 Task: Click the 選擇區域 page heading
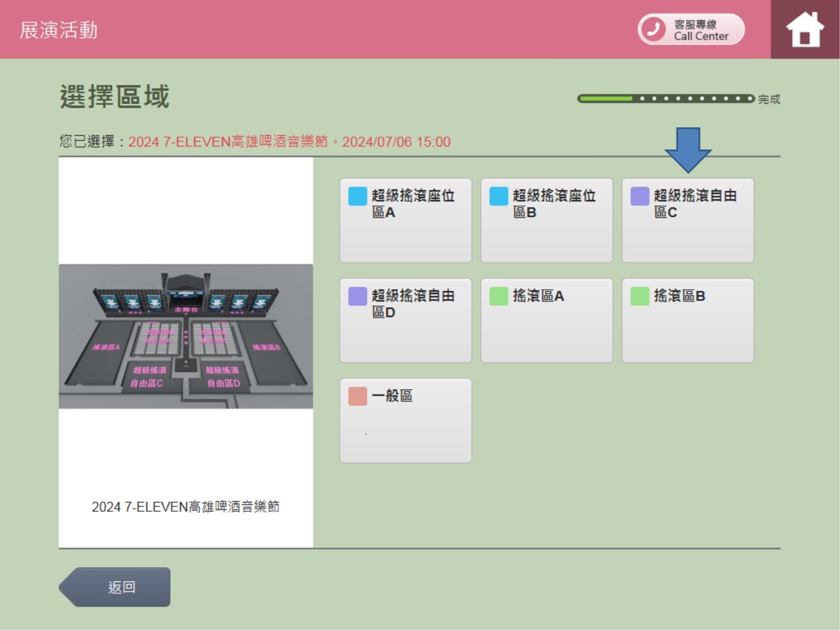point(114,97)
